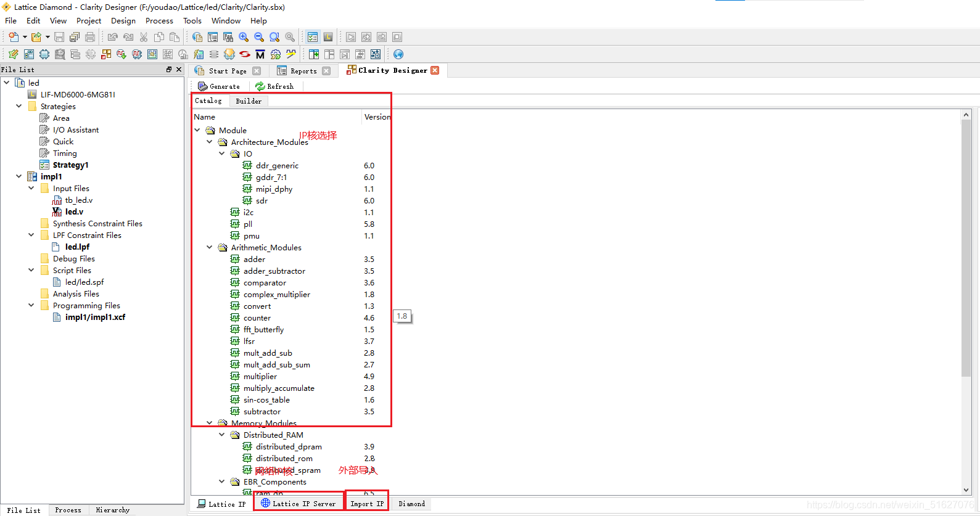This screenshot has width=980, height=516.
Task: Click the Generate button
Action: (x=219, y=86)
